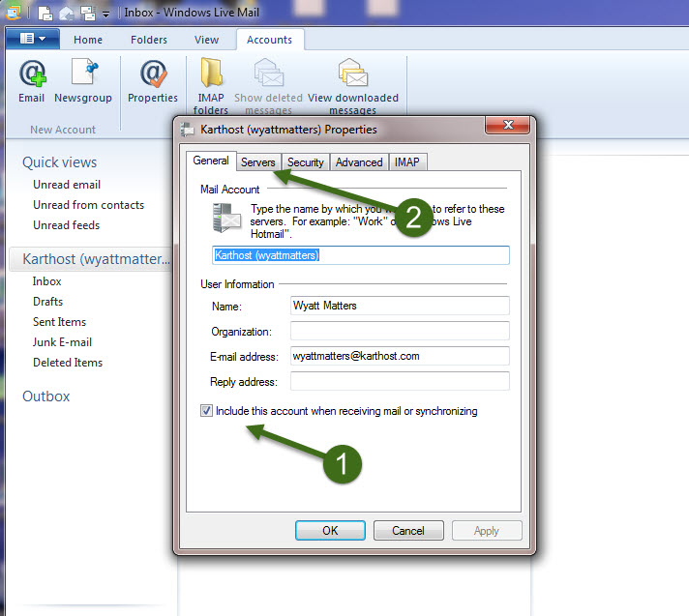Click the Organization field
Viewport: 689px width, 616px height.
(400, 331)
